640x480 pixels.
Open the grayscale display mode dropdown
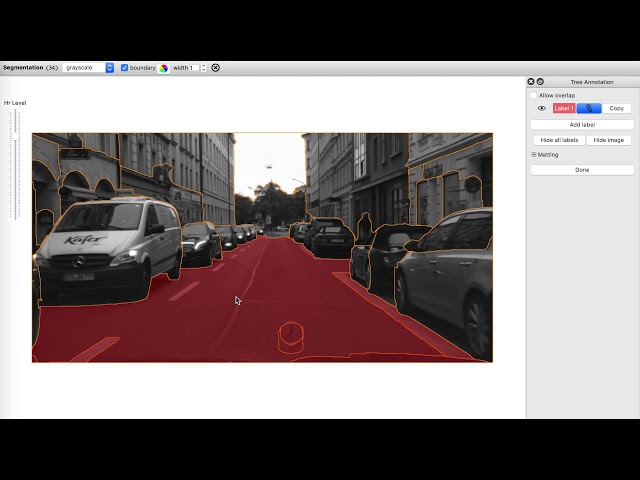coord(88,68)
